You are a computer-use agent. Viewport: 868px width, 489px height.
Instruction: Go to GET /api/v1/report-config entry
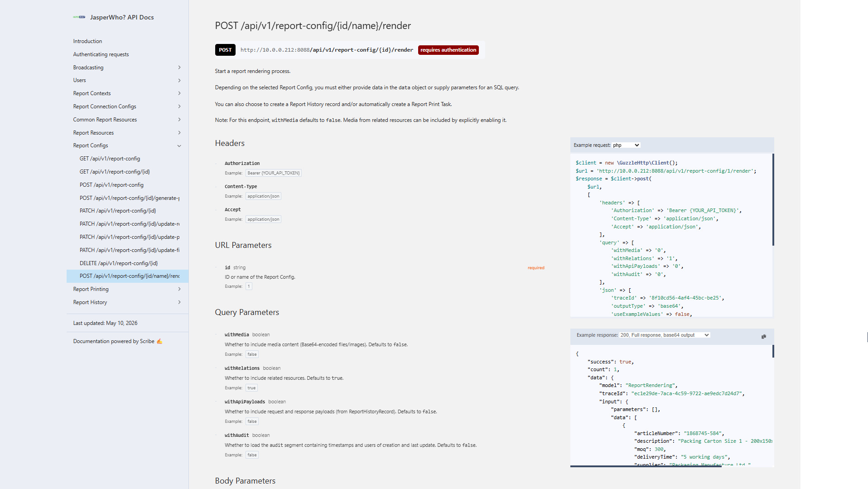(x=110, y=159)
